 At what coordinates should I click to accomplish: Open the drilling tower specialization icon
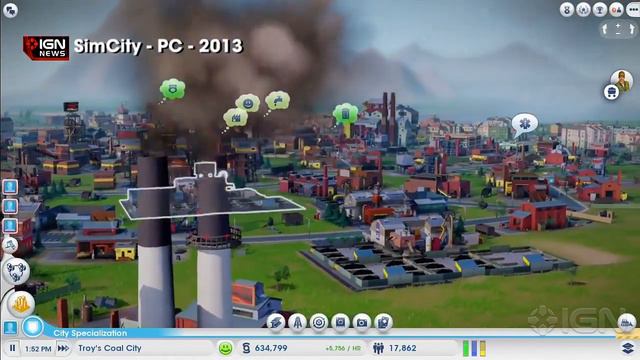click(298, 322)
